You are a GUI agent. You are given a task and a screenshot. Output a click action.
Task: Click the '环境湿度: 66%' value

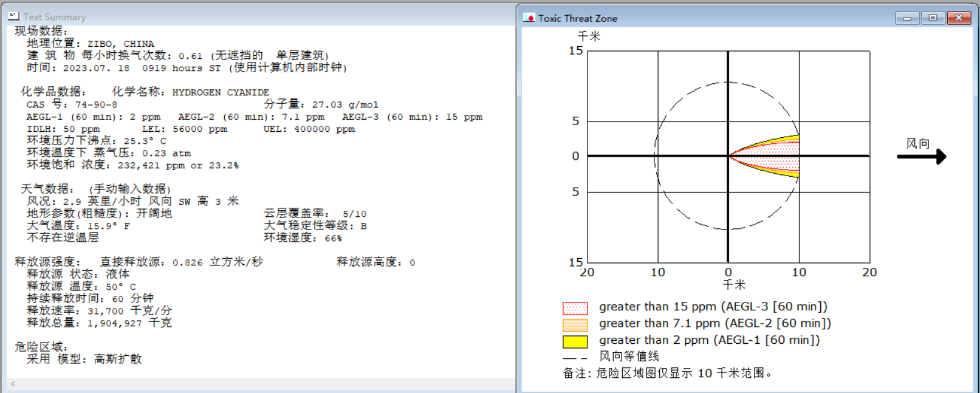click(303, 238)
